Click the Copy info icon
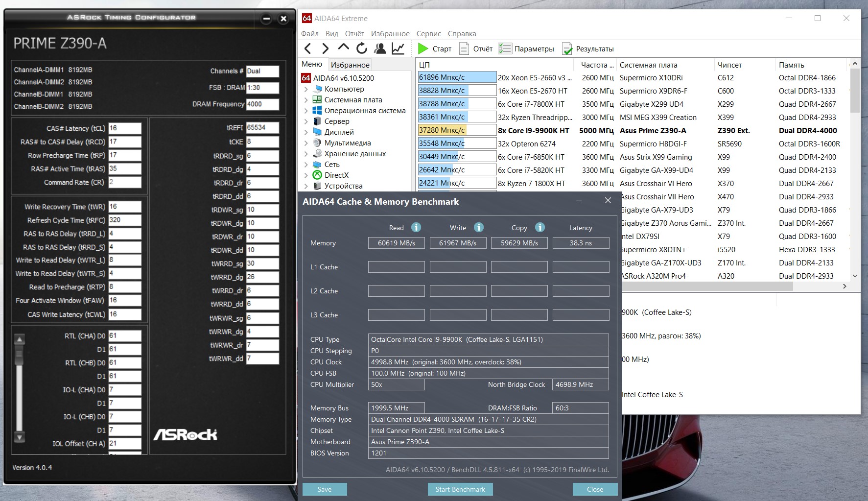 point(540,227)
